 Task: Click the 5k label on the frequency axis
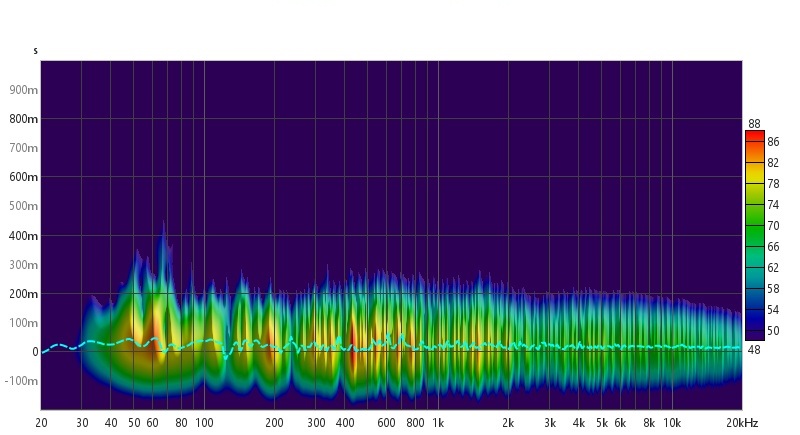click(601, 423)
